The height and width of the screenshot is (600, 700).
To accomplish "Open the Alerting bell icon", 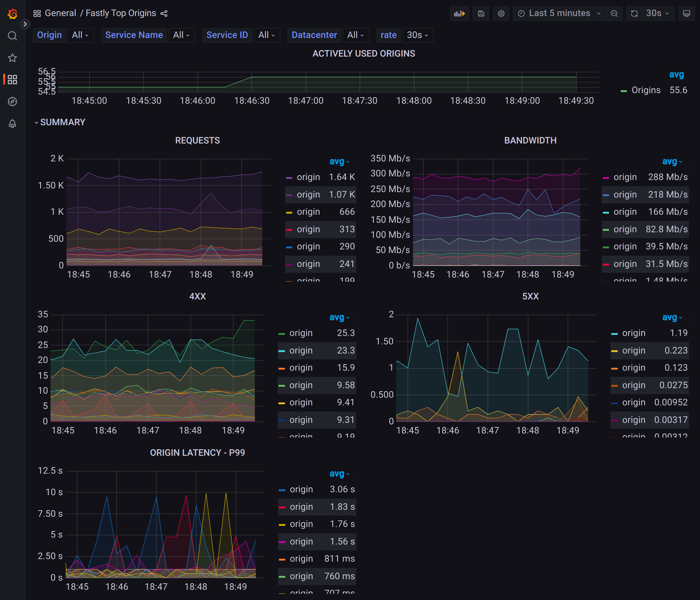I will pyautogui.click(x=12, y=123).
